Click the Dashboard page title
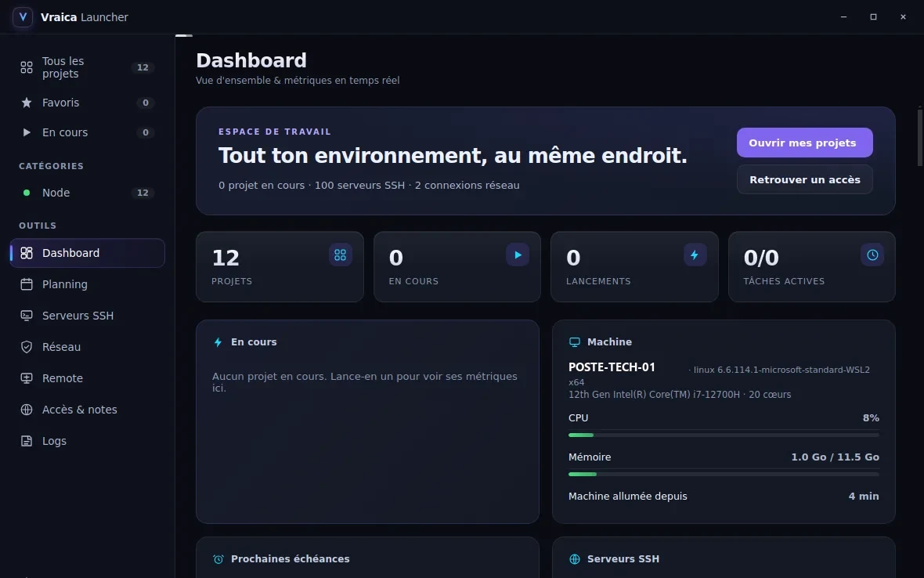 click(251, 60)
